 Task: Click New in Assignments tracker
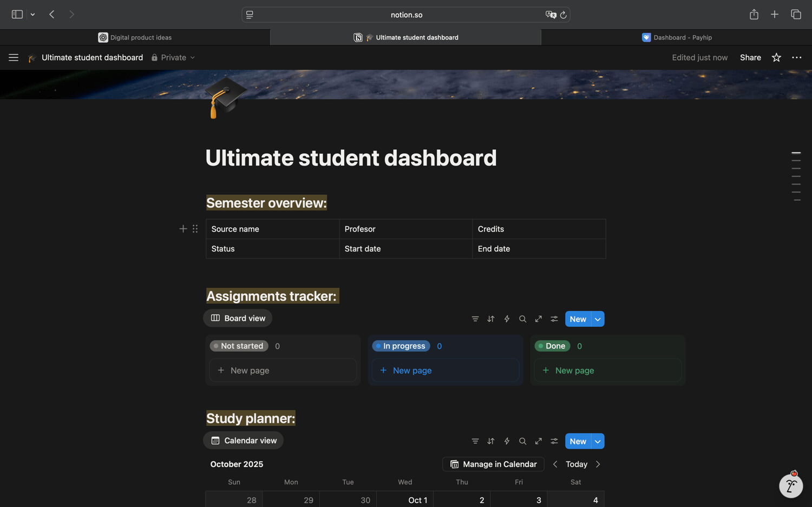pyautogui.click(x=578, y=319)
